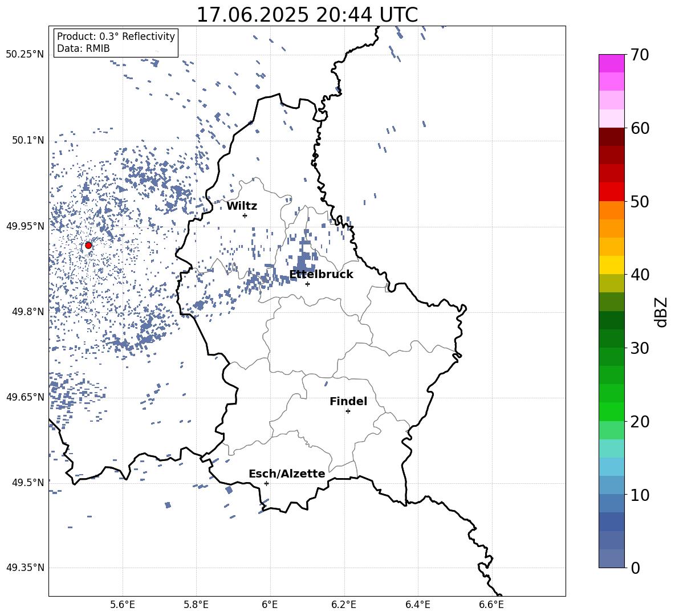Click the colorbar tick label 30
Image resolution: width=675 pixels, height=616 pixels.
[x=640, y=348]
